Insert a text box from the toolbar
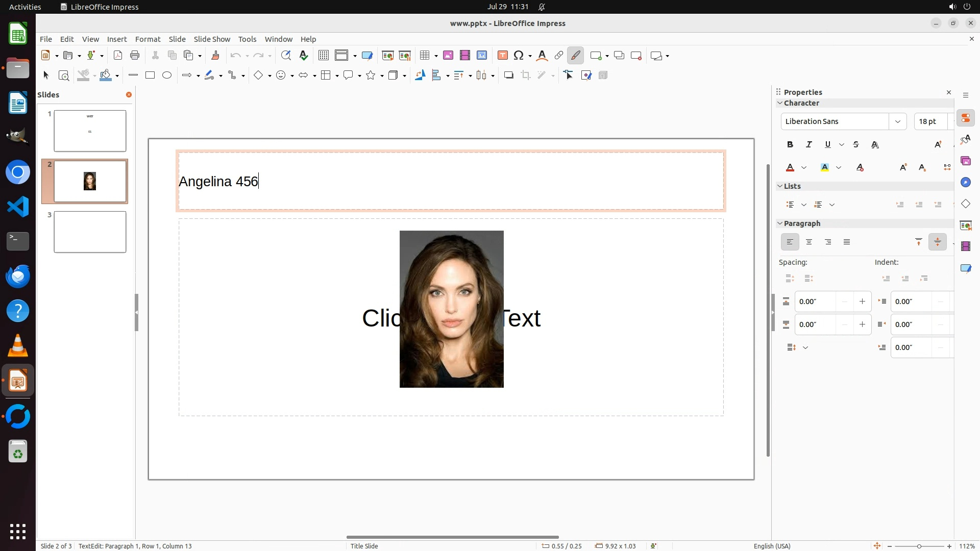This screenshot has height=551, width=980. pyautogui.click(x=502, y=56)
